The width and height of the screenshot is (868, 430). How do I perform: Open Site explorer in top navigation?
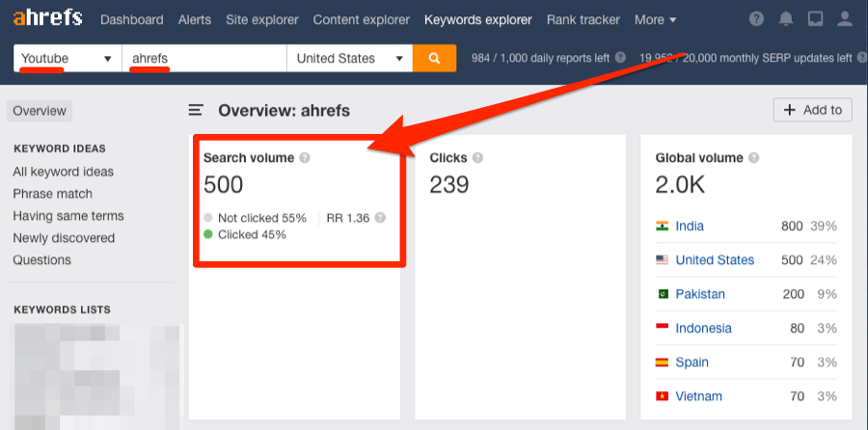(261, 20)
